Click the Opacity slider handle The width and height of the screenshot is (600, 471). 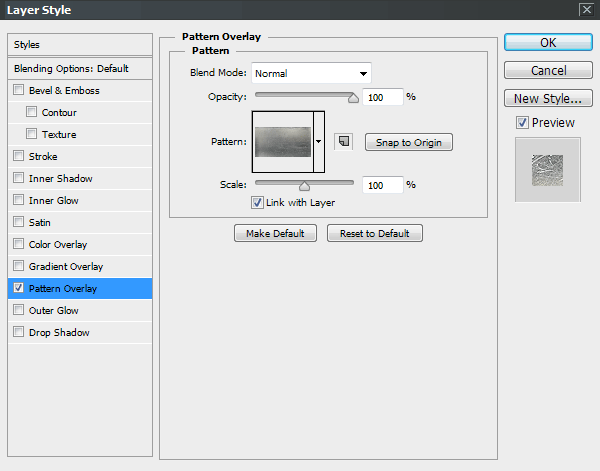point(352,98)
